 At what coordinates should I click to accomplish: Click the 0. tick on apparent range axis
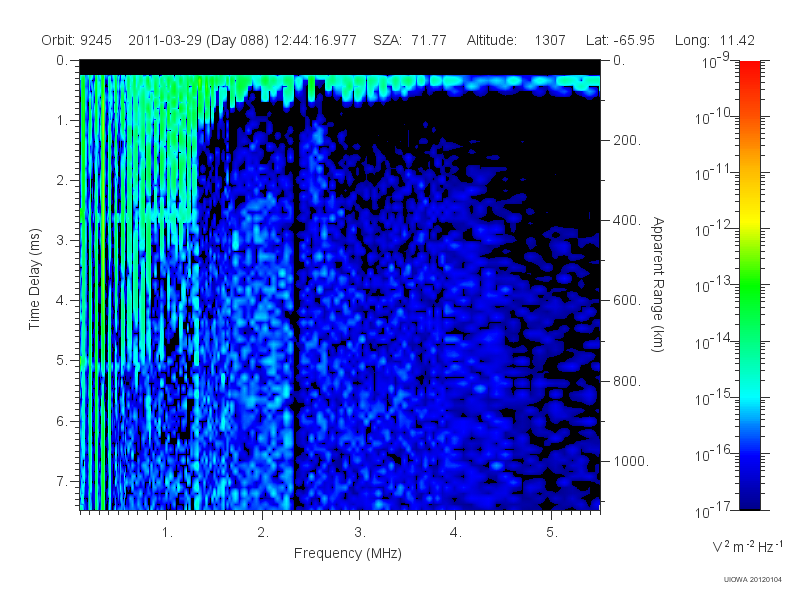click(619, 61)
